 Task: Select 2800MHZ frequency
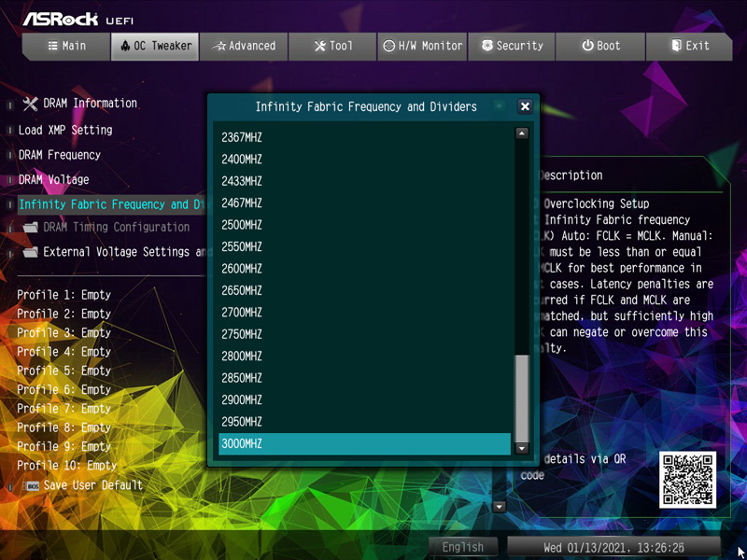[x=364, y=357]
